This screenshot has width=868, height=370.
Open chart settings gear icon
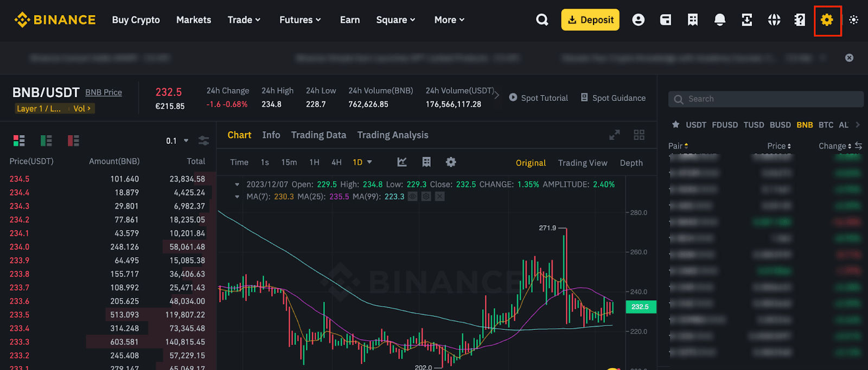click(x=451, y=162)
